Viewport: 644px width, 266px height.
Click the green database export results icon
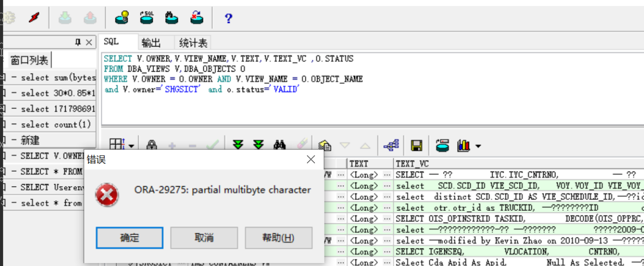(442, 146)
